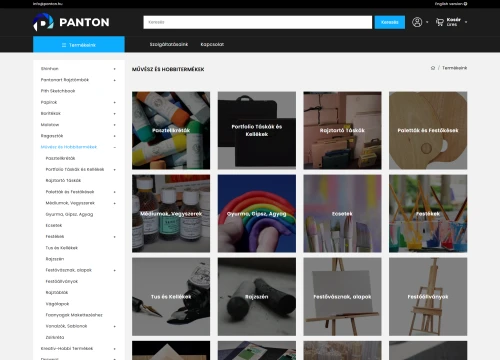
Task: Select Faanyagok Makettezéshez in sidebar
Action: point(74,315)
